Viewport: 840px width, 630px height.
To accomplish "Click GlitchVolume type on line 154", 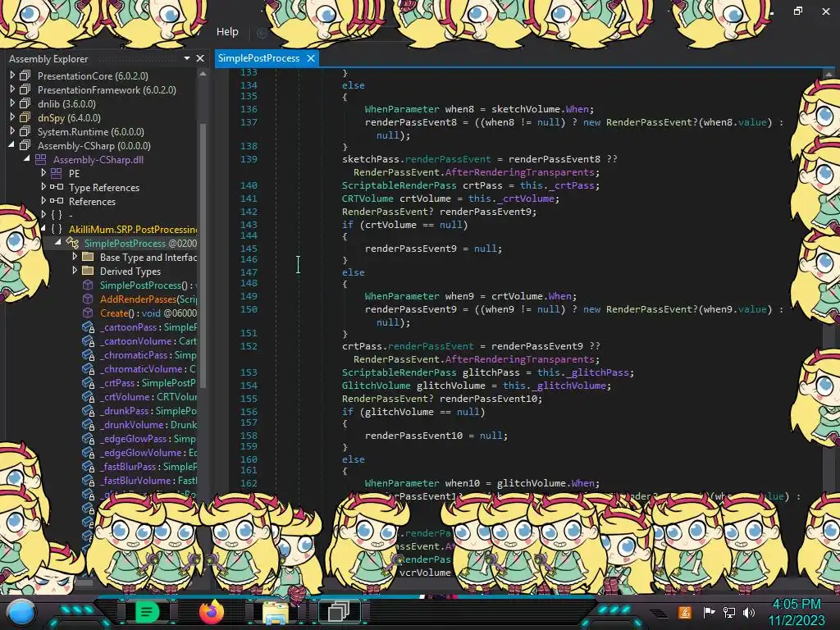I will tap(376, 386).
